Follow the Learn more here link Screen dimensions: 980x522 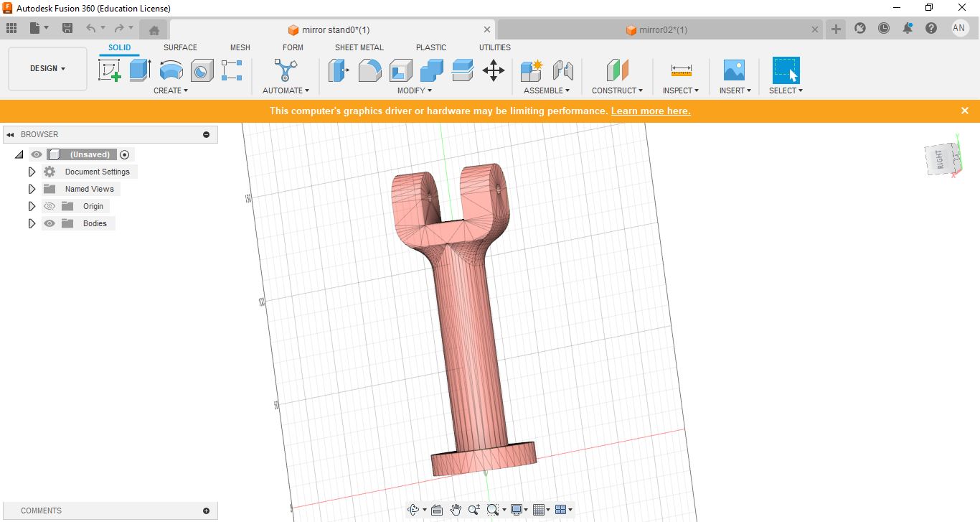click(651, 111)
